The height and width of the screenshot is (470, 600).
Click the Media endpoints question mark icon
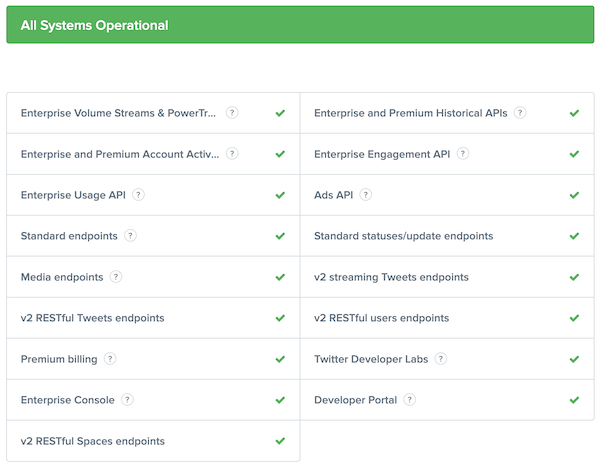click(116, 277)
